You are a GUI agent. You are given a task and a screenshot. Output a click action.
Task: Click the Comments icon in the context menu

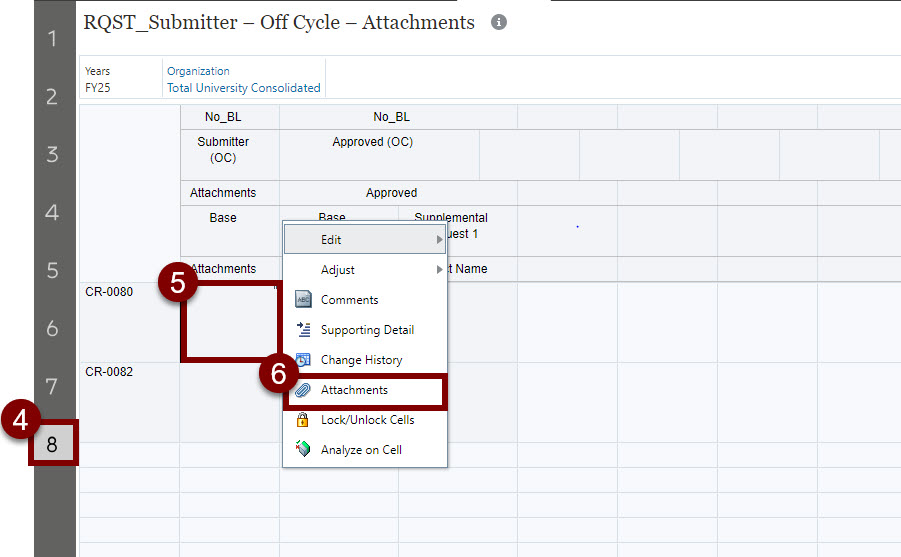(x=303, y=300)
